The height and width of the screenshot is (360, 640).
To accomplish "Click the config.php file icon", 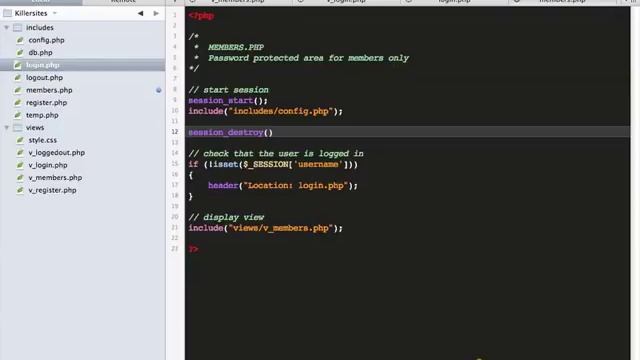I will pos(20,40).
